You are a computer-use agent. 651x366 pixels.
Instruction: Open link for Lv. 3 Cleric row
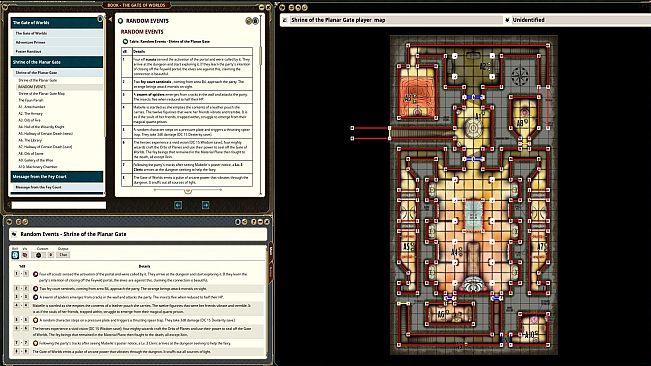pos(35,343)
